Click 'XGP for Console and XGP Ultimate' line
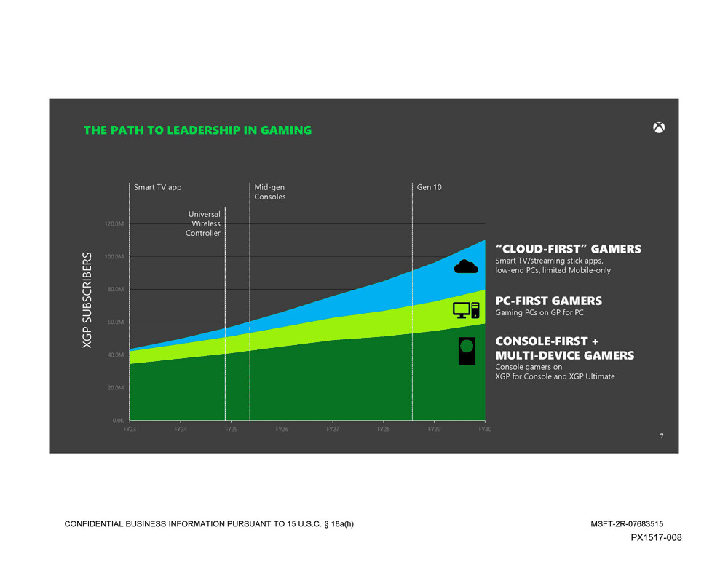This screenshot has height=562, width=728. tap(555, 376)
